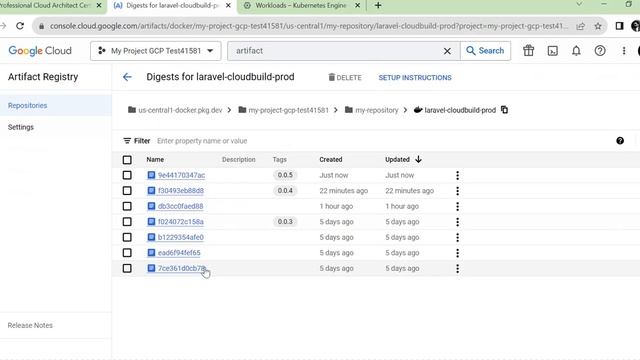This screenshot has width=640, height=360.
Task: Open the My Project GCP Test41581 selector
Action: [156, 51]
